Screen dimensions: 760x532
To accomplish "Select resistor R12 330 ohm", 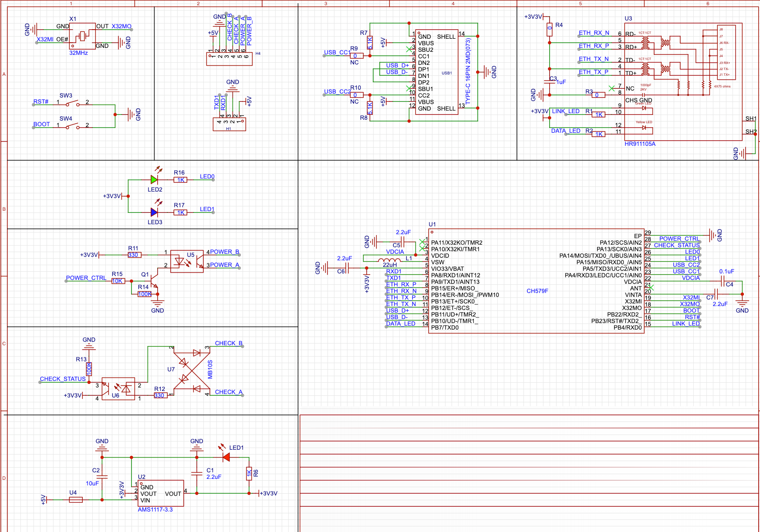I will pos(160,395).
